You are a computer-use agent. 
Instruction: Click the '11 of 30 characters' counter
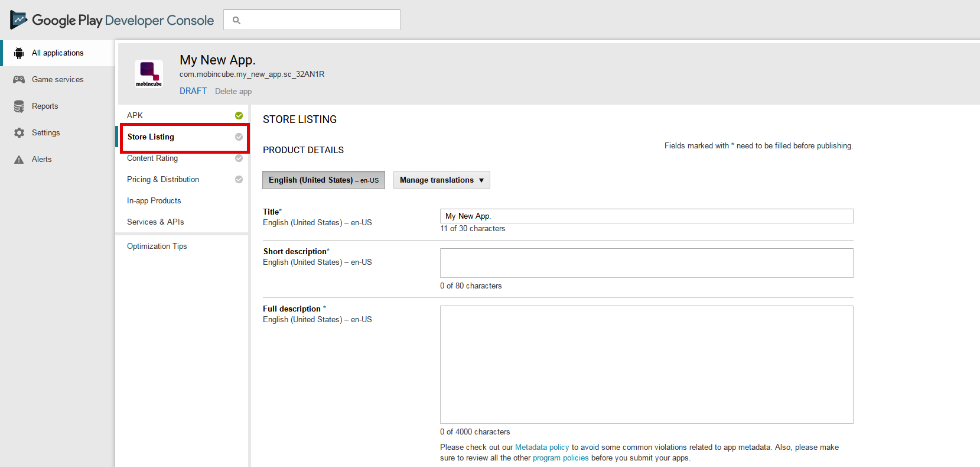pos(473,229)
